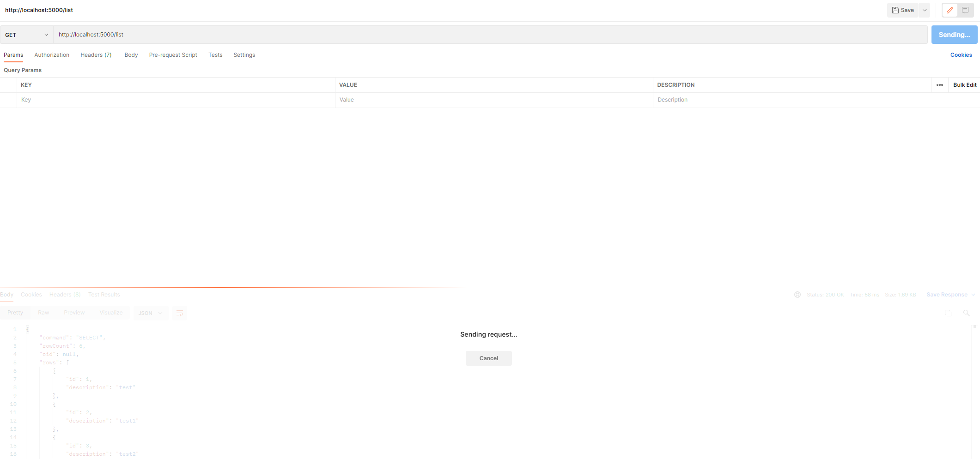Open the Test Results tab
This screenshot has height=459, width=980.
[104, 295]
